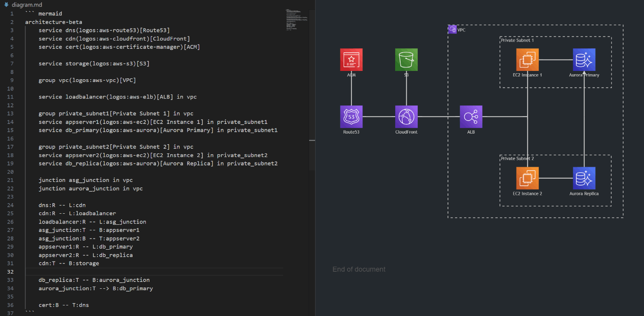Viewport: 644px width, 316px height.
Task: Click the 'architecture-beta' code line
Action: click(x=54, y=22)
